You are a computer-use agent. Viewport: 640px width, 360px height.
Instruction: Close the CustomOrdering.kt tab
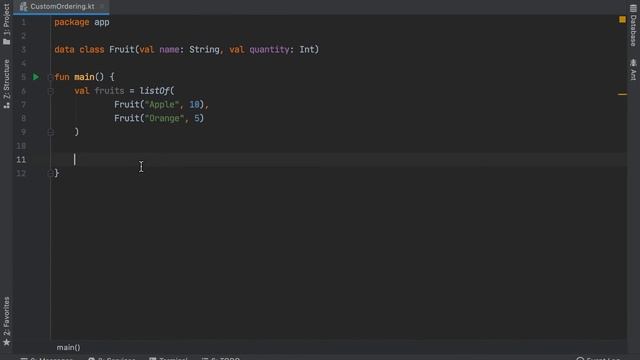click(102, 7)
